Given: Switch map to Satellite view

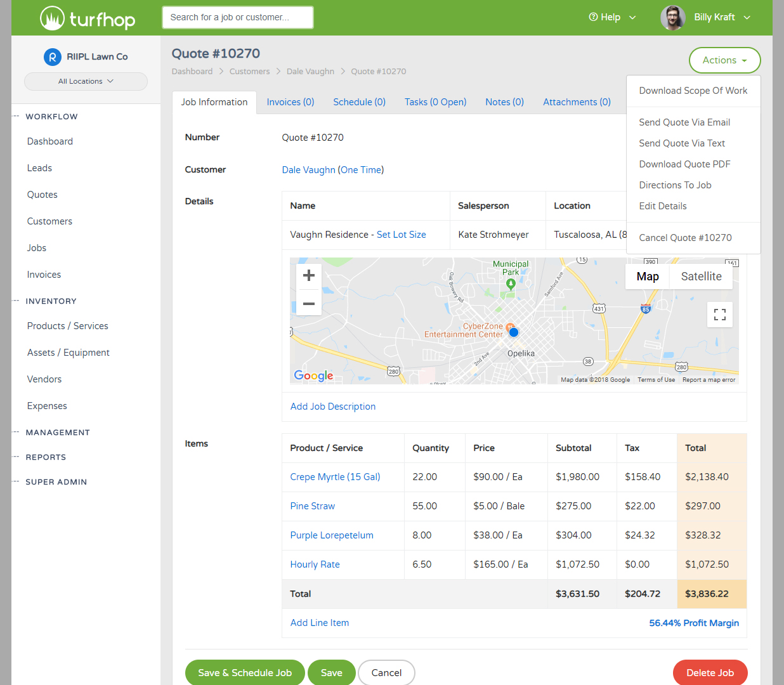Looking at the screenshot, I should 701,277.
